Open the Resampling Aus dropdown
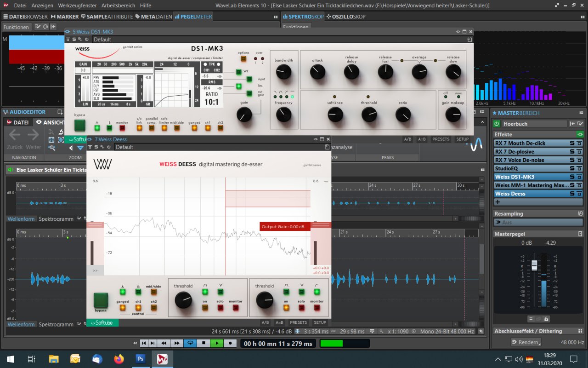The width and height of the screenshot is (588, 368). click(538, 222)
